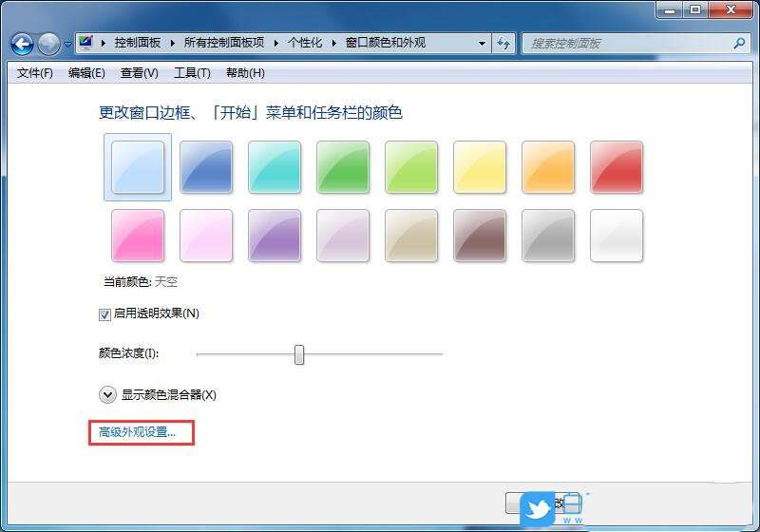The image size is (760, 532).
Task: Click the 窗口颜色和外观 breadcrumb
Action: [386, 43]
